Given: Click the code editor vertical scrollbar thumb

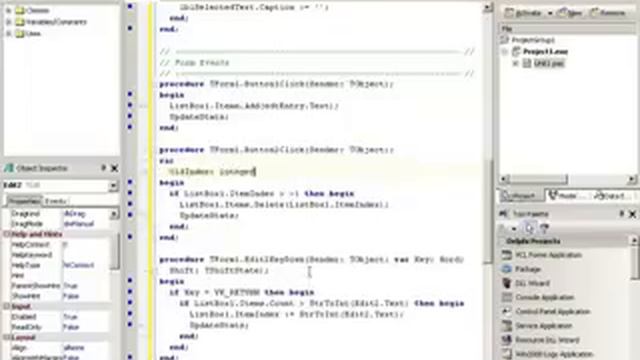Looking at the screenshot, I should [x=487, y=211].
